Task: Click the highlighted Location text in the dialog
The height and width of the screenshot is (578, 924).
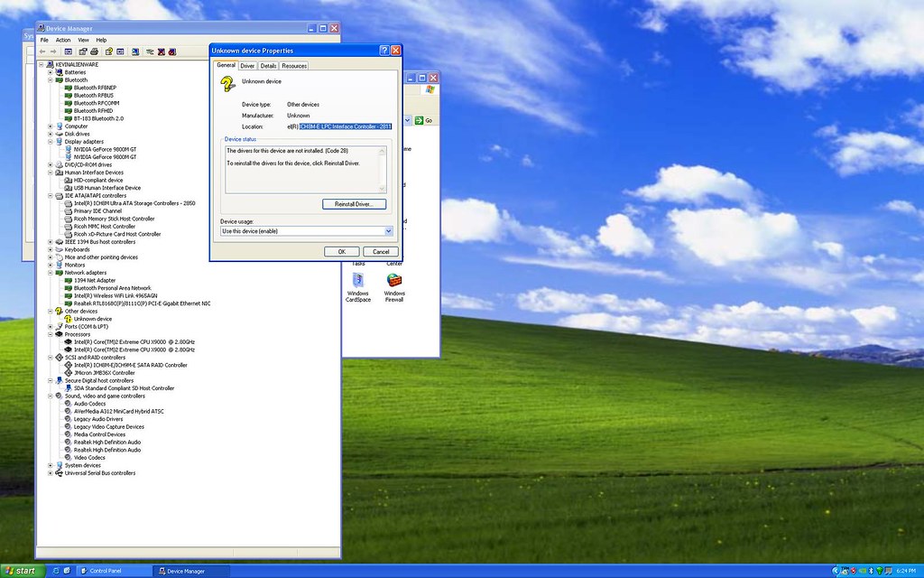Action: [346, 126]
